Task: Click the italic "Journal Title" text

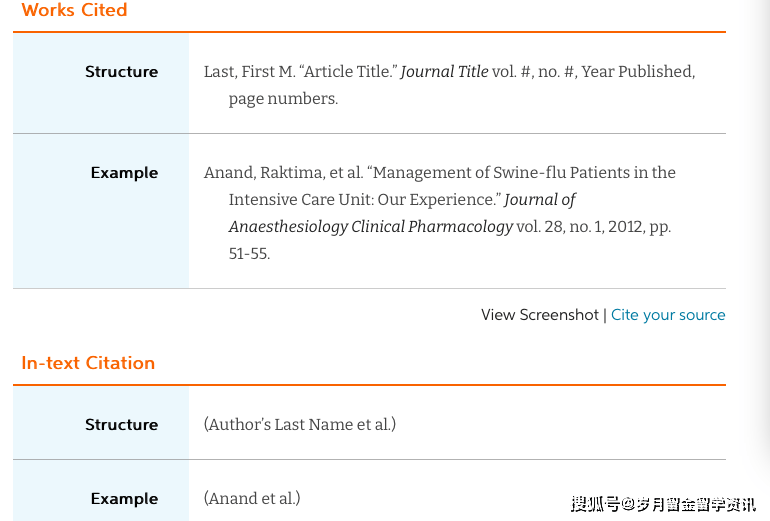Action: pos(444,72)
